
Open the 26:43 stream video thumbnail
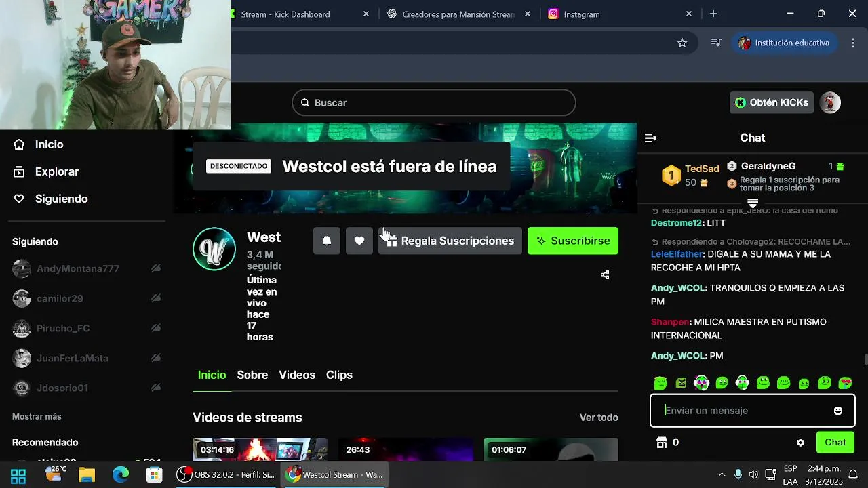pos(406,449)
